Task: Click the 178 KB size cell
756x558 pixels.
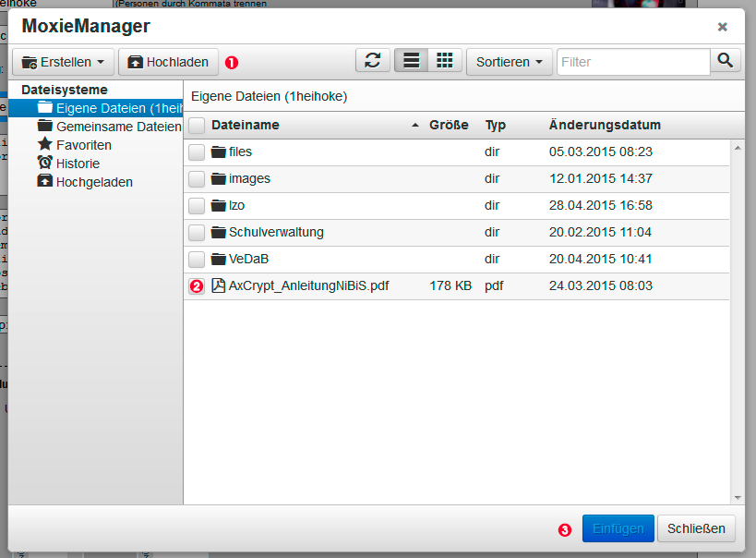Action: pyautogui.click(x=450, y=285)
